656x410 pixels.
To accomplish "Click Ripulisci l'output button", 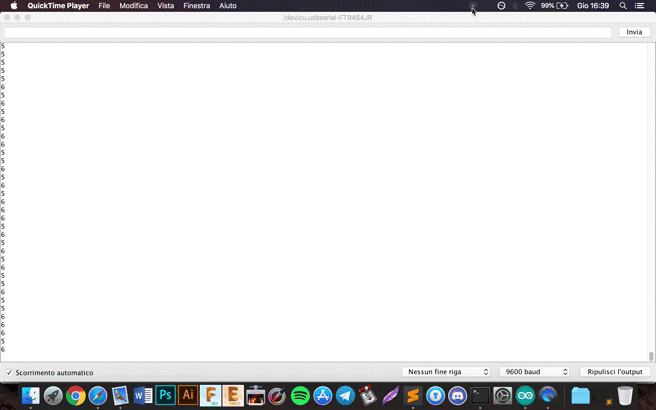I will pos(615,372).
